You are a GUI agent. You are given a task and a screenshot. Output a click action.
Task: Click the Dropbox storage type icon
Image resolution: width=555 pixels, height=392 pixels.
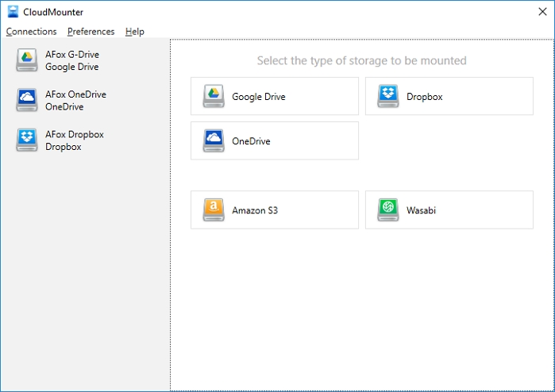pos(388,96)
